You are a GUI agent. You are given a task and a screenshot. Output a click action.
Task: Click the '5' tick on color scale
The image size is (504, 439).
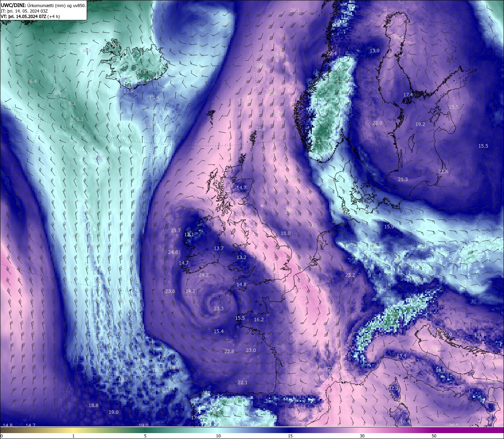(x=145, y=436)
